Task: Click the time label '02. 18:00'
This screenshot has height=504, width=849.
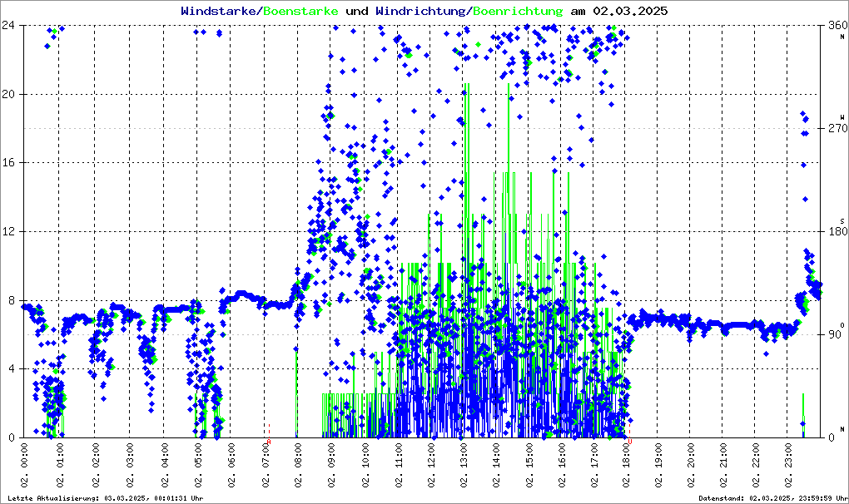Action: coord(626,465)
